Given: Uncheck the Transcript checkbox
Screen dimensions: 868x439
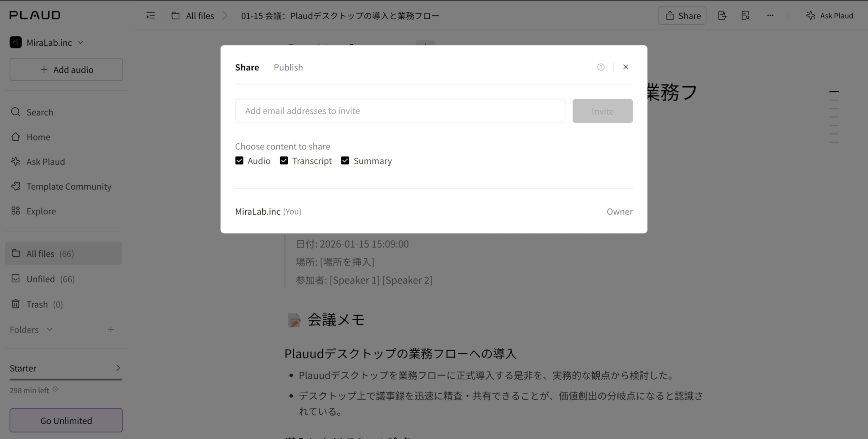Looking at the screenshot, I should pos(284,161).
